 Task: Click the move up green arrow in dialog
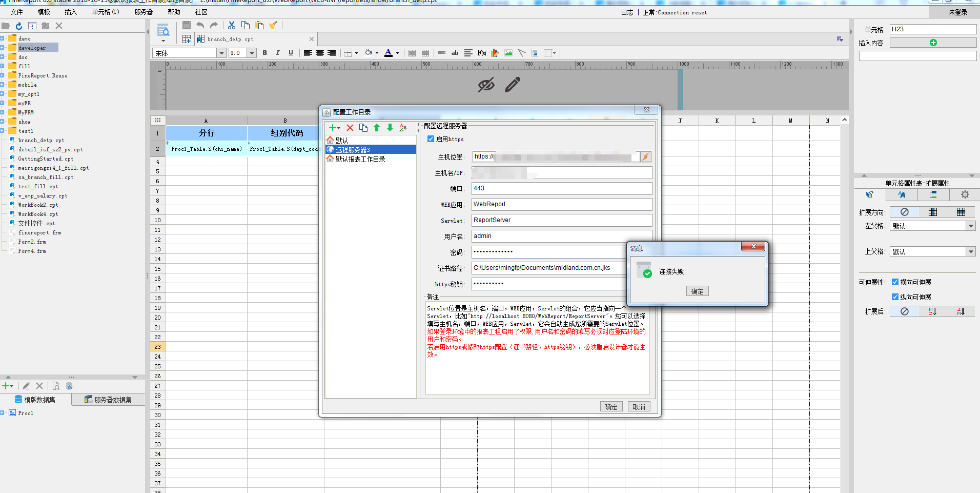(377, 128)
